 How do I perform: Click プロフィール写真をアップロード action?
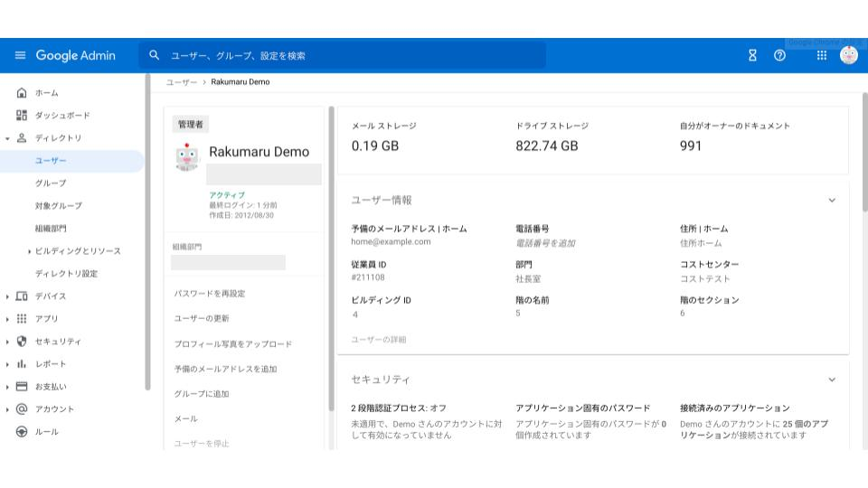click(x=233, y=344)
